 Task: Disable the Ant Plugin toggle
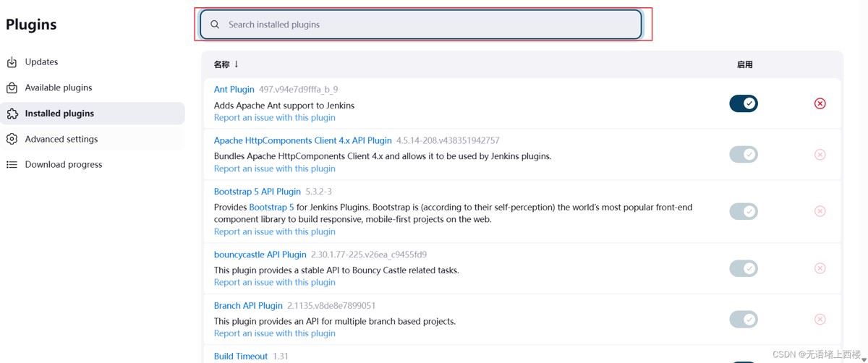743,103
